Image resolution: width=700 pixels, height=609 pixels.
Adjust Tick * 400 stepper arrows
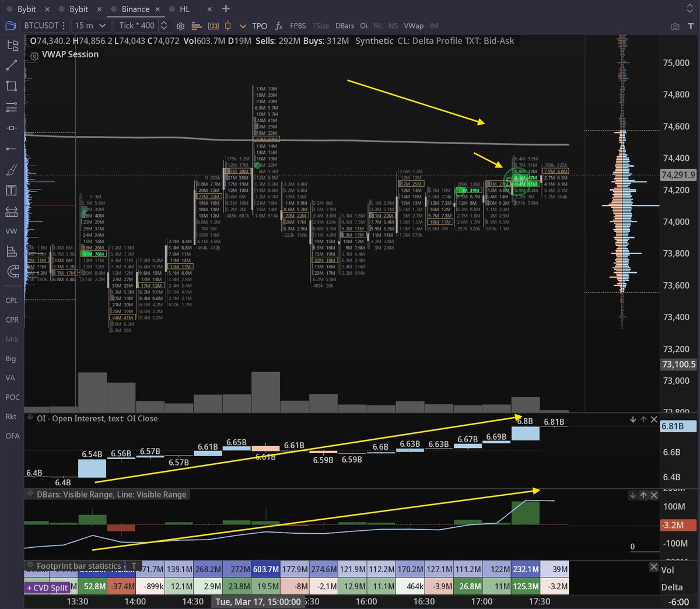point(164,26)
